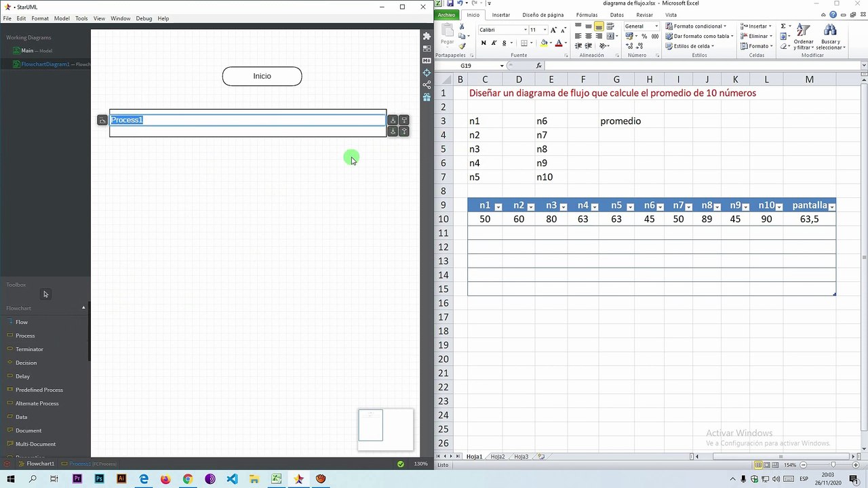Open filter dropdown for pantalla column

(x=831, y=207)
